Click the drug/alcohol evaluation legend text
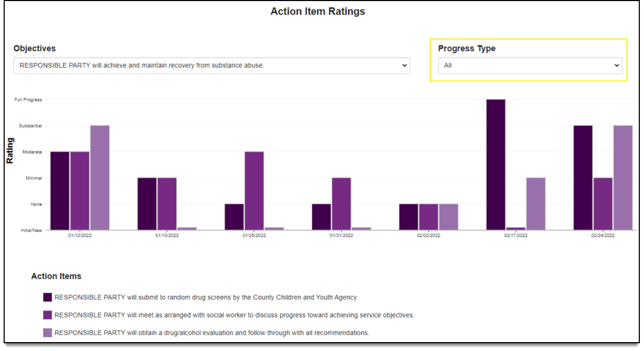This screenshot has width=644, height=351. 212,333
